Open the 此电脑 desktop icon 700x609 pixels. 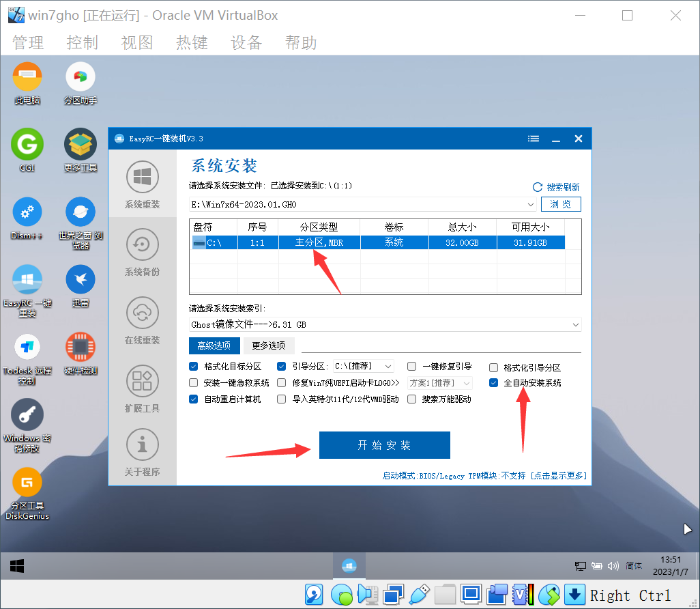[27, 83]
